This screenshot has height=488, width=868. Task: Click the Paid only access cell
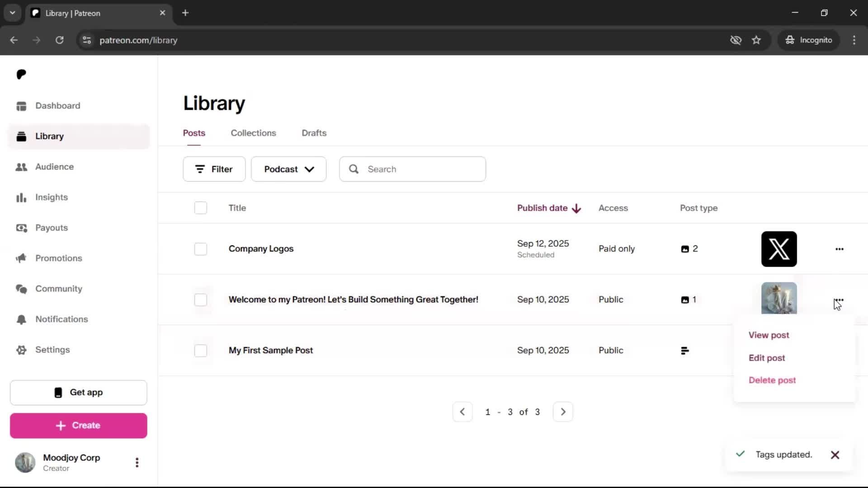pyautogui.click(x=617, y=249)
